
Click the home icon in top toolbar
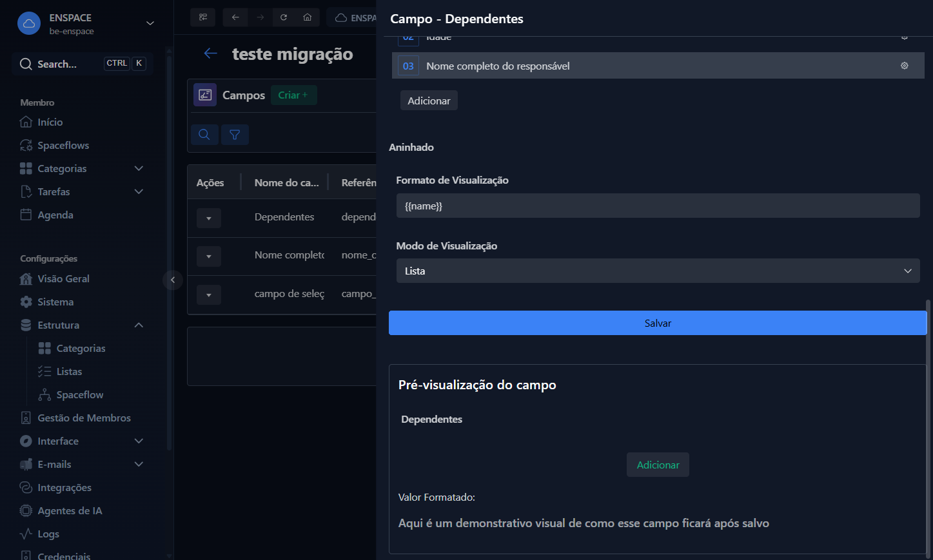[x=308, y=17]
